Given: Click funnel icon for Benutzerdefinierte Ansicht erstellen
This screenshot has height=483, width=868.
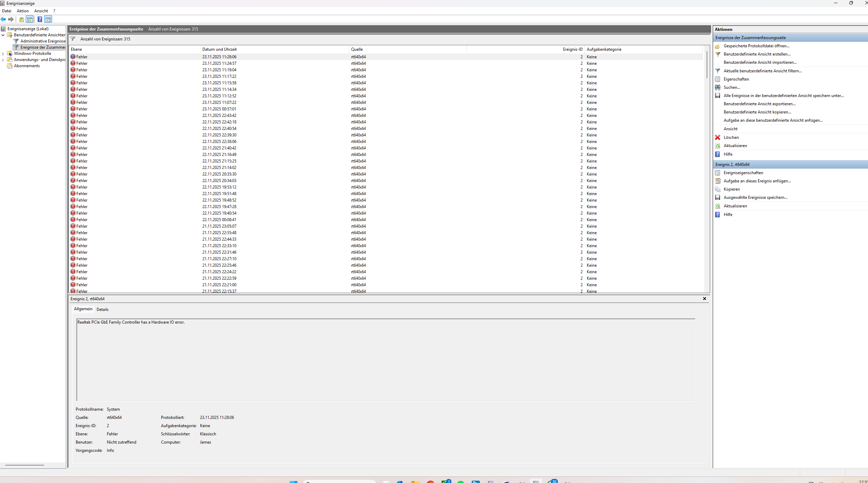Looking at the screenshot, I should point(718,54).
